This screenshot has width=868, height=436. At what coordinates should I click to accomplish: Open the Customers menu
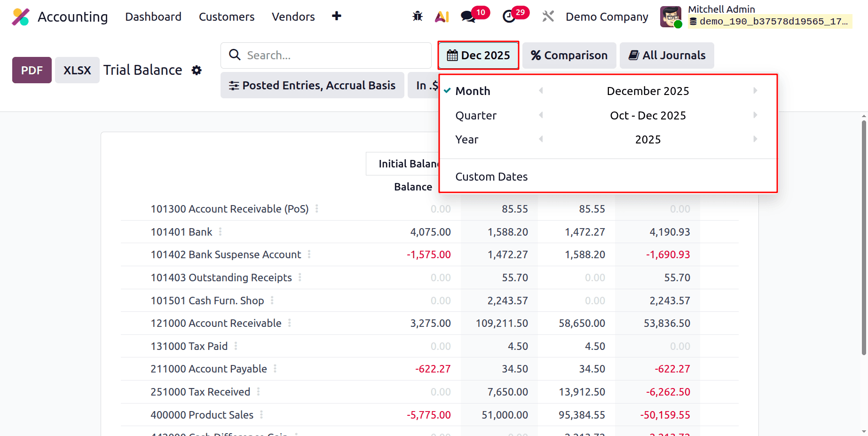point(227,16)
